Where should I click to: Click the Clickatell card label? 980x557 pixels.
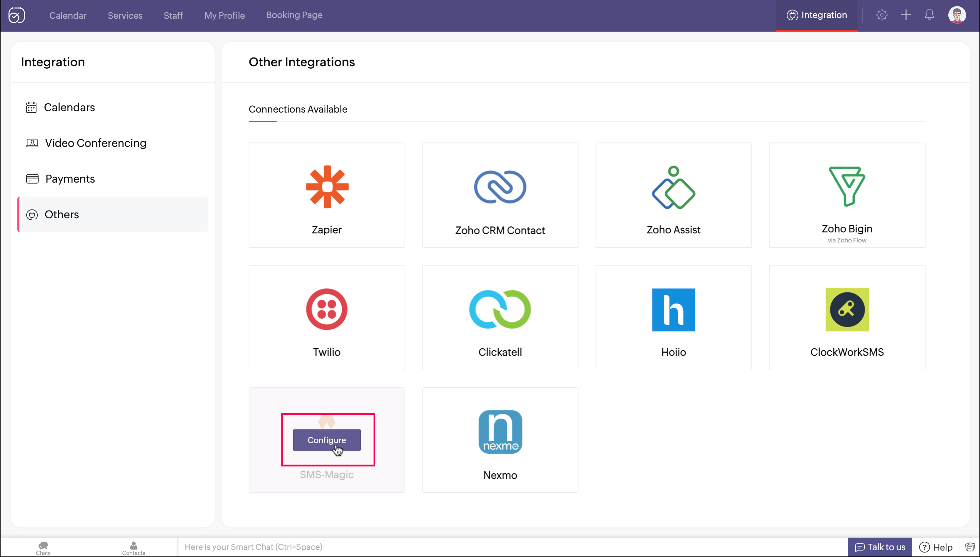500,352
